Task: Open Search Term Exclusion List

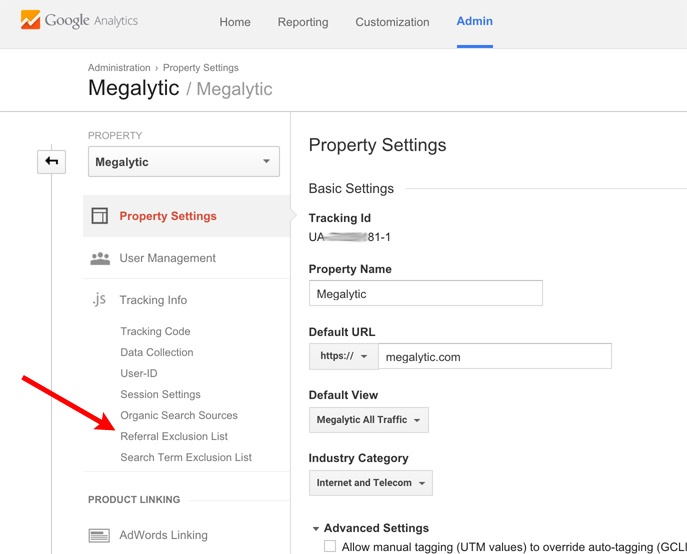Action: coord(186,457)
